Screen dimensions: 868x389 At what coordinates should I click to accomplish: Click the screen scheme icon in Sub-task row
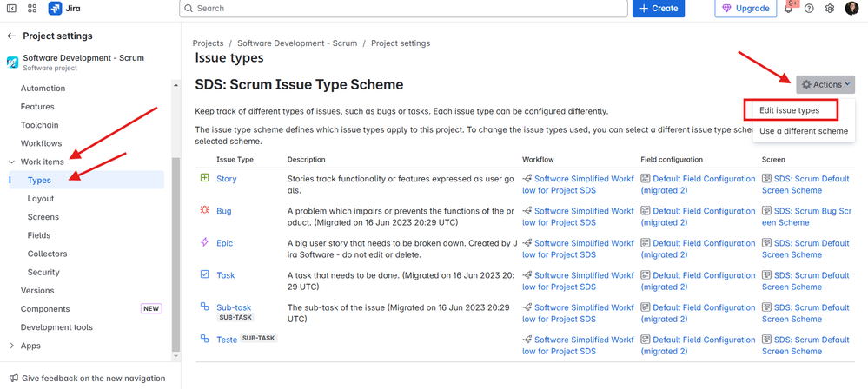pyautogui.click(x=766, y=307)
